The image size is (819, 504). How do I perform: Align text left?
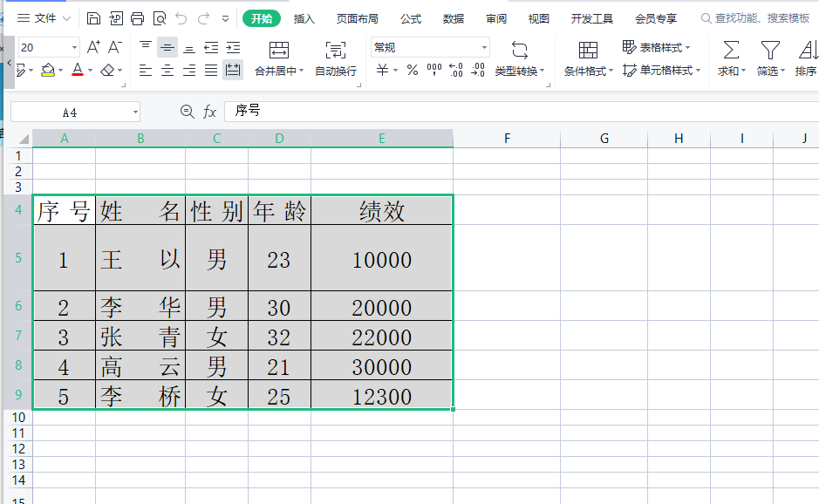[146, 70]
